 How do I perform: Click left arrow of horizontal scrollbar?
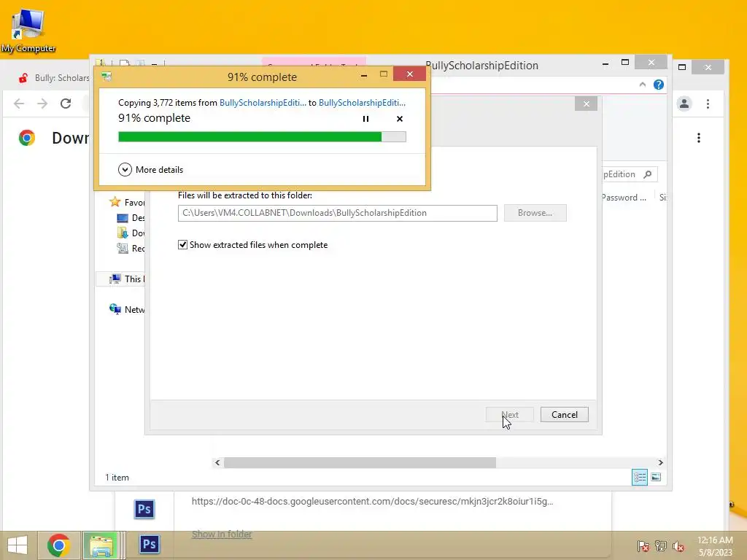(x=217, y=462)
